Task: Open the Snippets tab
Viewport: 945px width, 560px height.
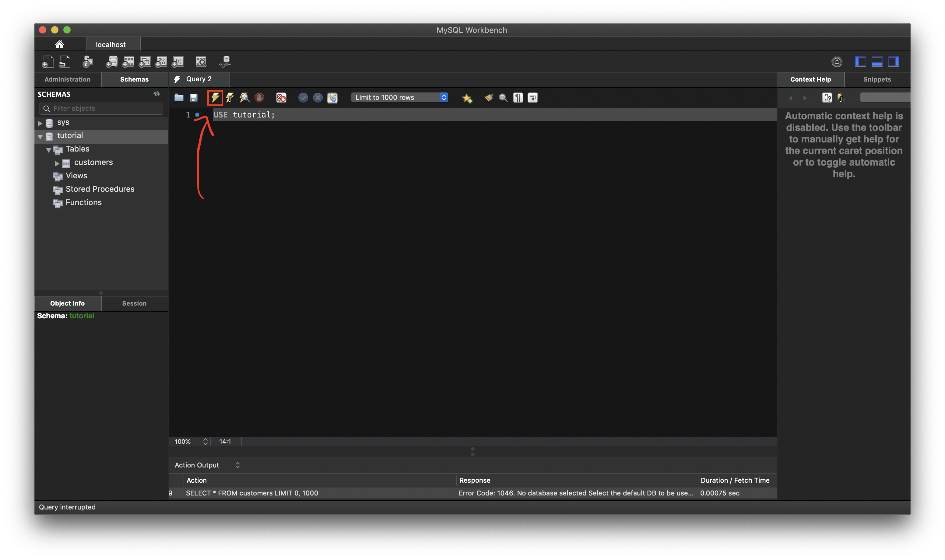Action: point(877,79)
